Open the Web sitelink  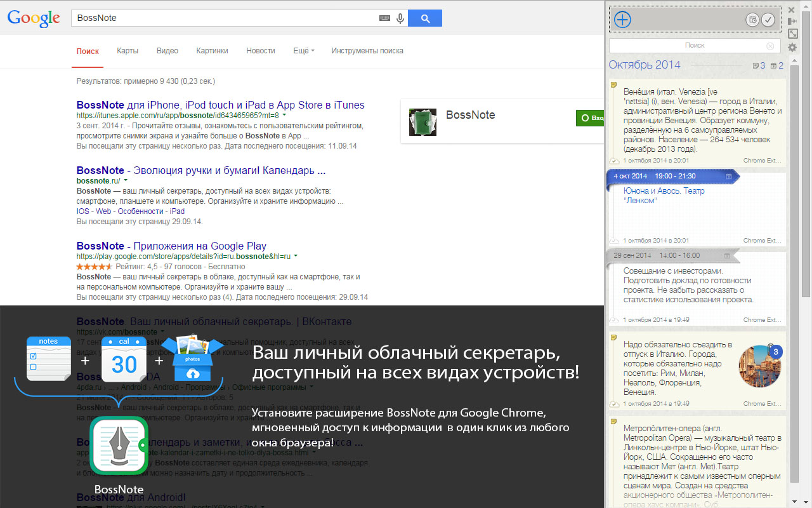(x=103, y=211)
